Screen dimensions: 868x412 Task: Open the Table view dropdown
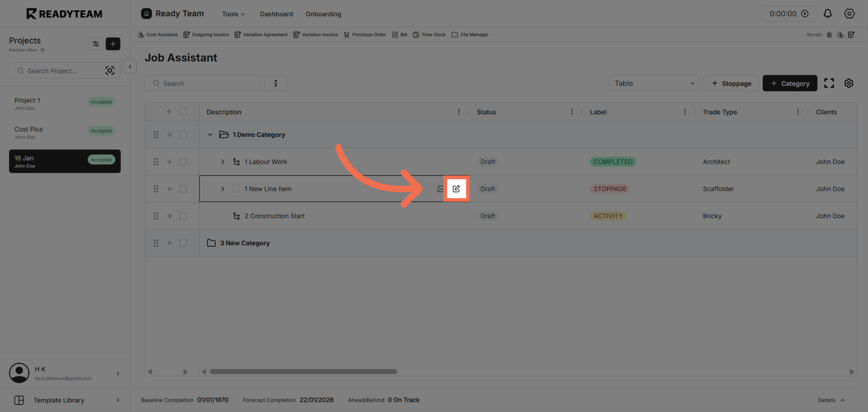[654, 83]
